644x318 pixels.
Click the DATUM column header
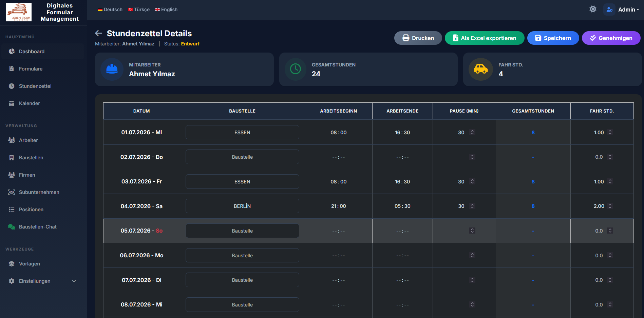pyautogui.click(x=141, y=111)
